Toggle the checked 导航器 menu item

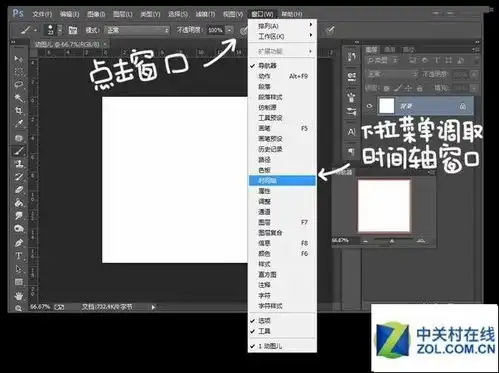(282, 66)
